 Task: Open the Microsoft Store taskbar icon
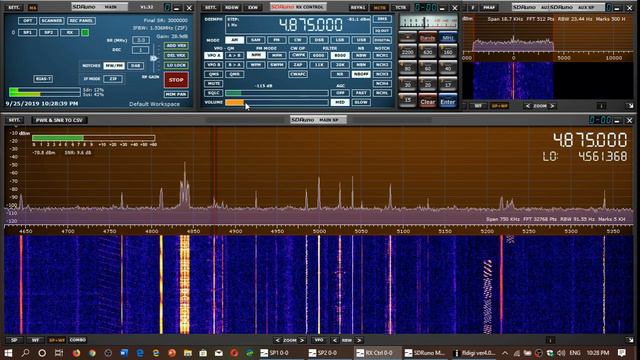pos(203,353)
